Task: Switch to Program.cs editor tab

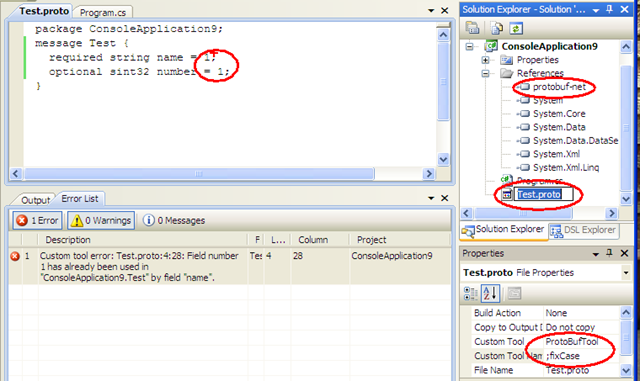Action: (x=103, y=13)
